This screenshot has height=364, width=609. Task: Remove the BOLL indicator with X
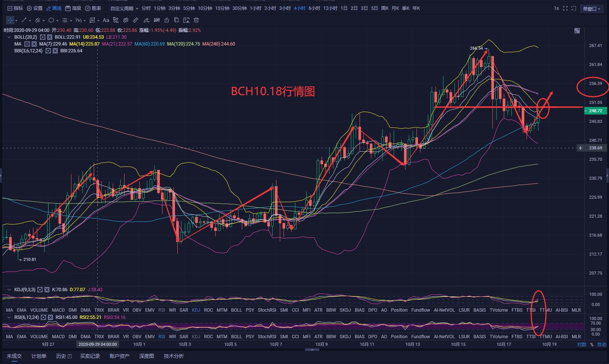pos(49,37)
